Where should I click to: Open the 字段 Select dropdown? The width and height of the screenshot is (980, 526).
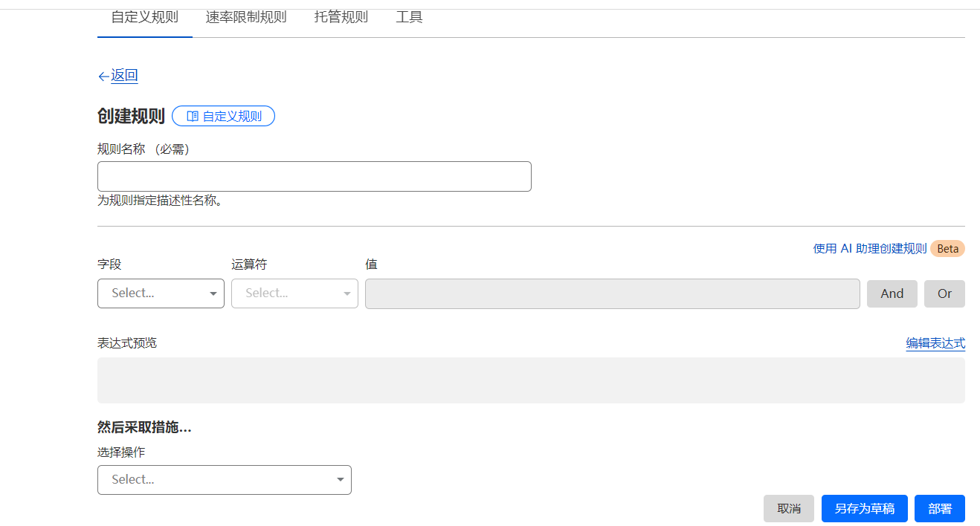161,293
